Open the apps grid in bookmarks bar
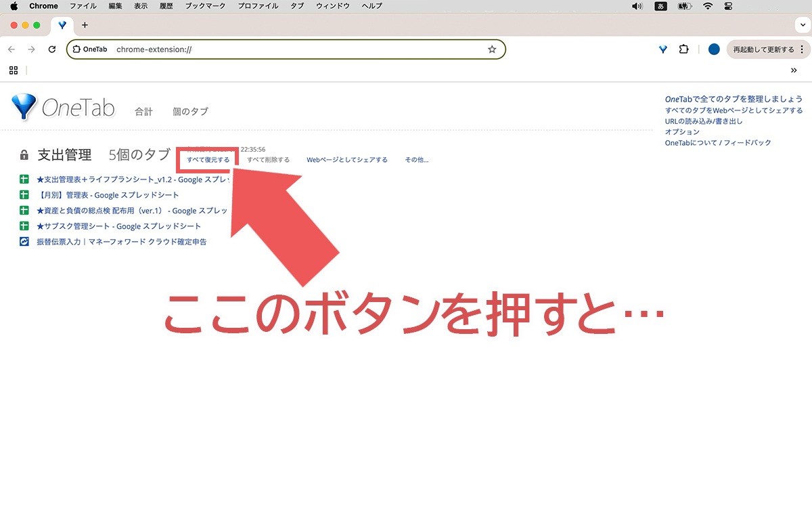Image resolution: width=812 pixels, height=510 pixels. [x=14, y=70]
